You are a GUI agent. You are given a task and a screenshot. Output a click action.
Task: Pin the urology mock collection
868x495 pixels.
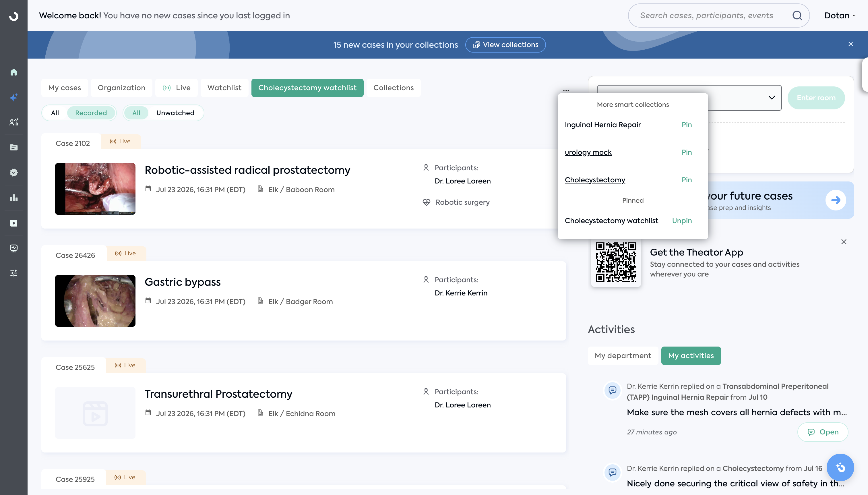pos(687,152)
